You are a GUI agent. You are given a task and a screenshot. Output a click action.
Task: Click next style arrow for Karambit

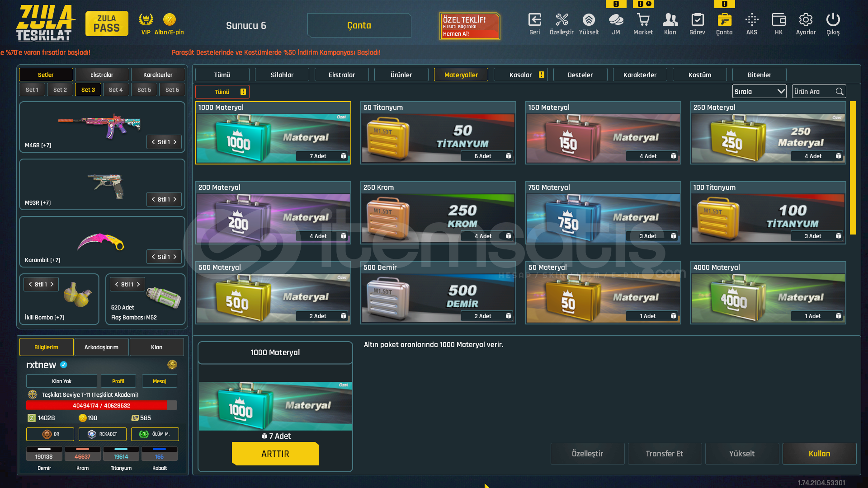coord(175,257)
